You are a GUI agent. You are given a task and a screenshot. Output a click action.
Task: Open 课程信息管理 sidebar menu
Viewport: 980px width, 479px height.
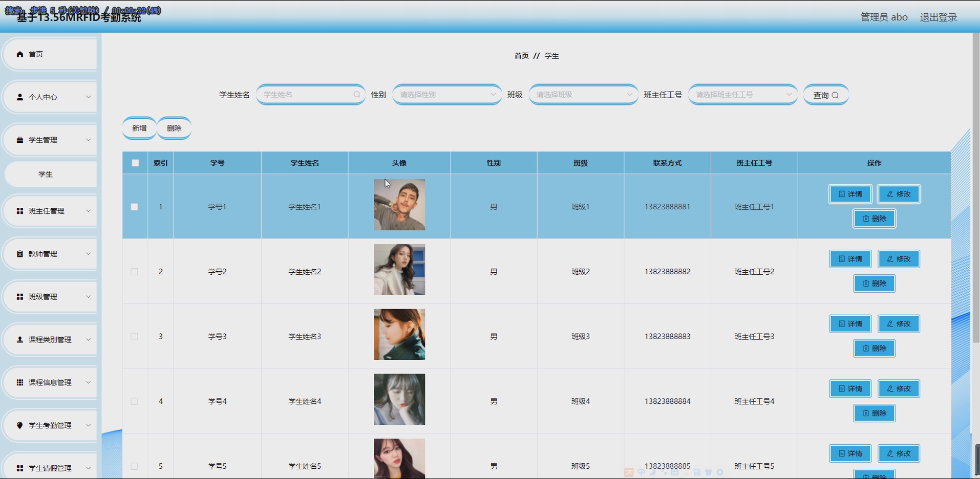50,383
